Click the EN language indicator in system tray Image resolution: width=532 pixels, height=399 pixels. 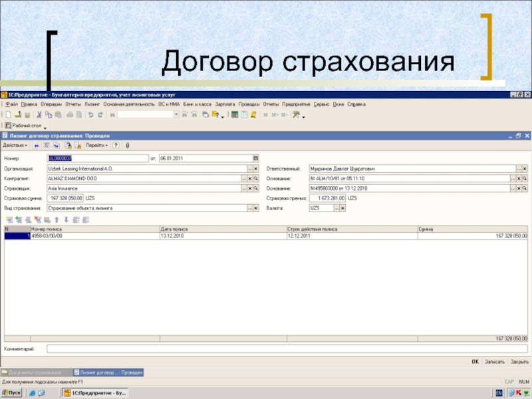(499, 393)
